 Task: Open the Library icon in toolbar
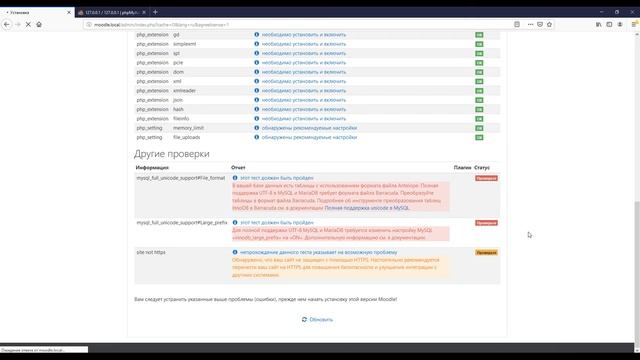pyautogui.click(x=598, y=24)
